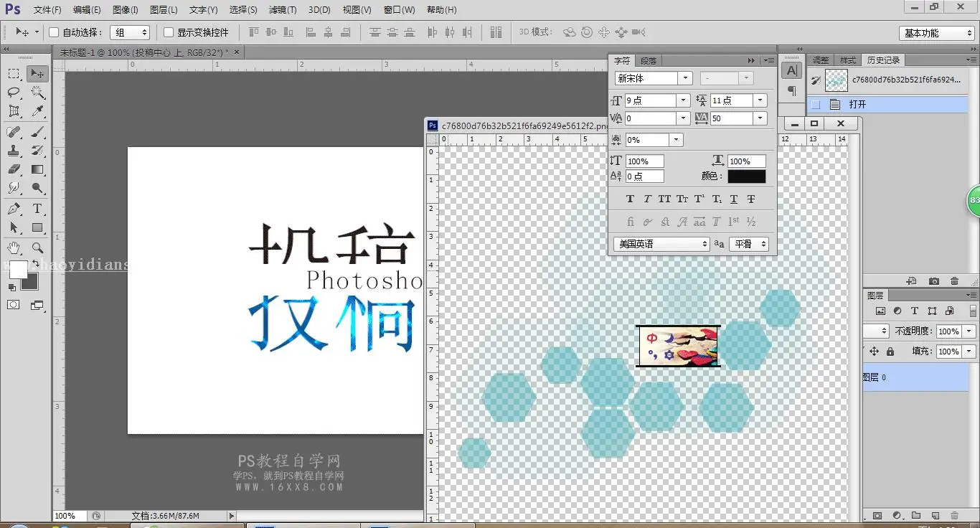Viewport: 980px width, 528px height.
Task: Toggle All Caps text style
Action: [664, 199]
